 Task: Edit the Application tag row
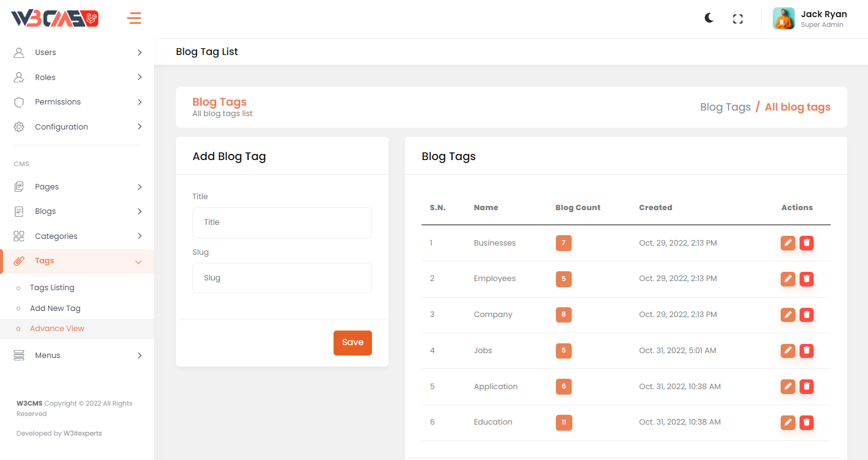point(788,387)
